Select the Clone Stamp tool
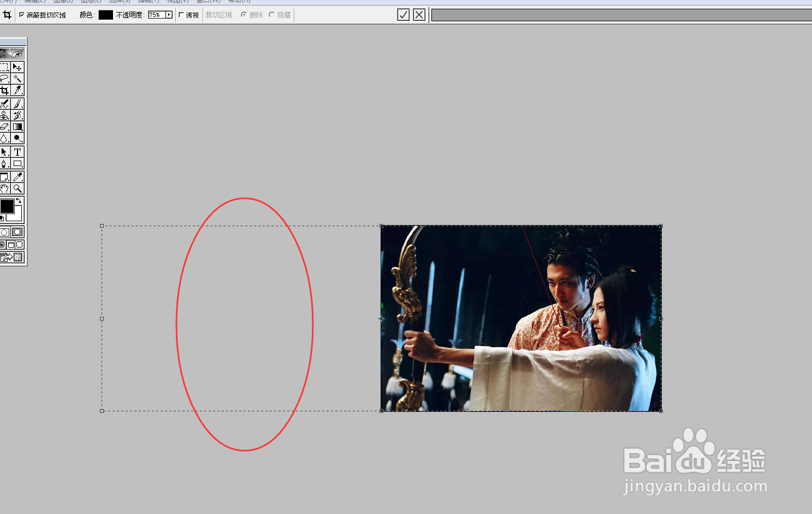This screenshot has width=812, height=514. point(4,115)
